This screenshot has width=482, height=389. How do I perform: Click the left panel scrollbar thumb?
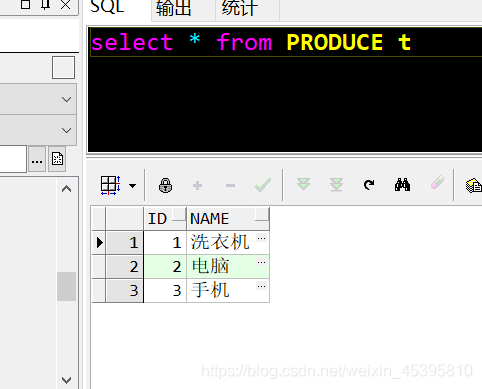click(66, 286)
